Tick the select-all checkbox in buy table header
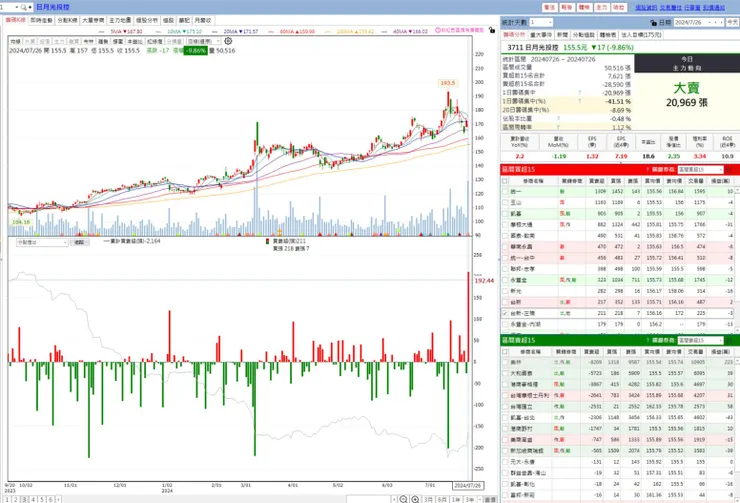740x503 pixels. pos(505,181)
